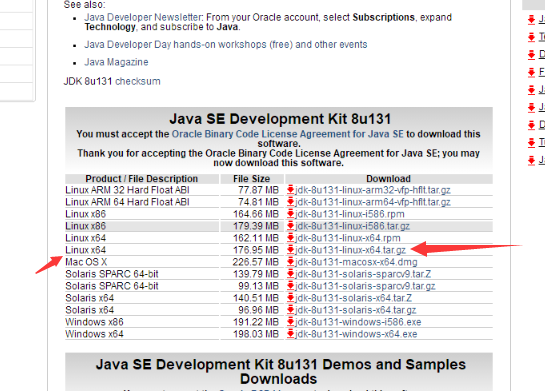Open the Java Magazine link
Image resolution: width=545 pixels, height=391 pixels.
pyautogui.click(x=116, y=62)
